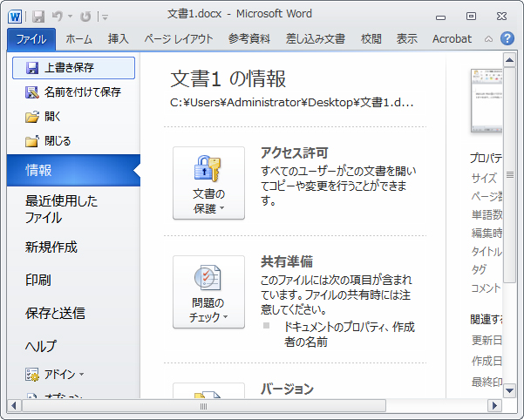
Task: Click the 名前を付けて保存 icon
Action: 32,92
